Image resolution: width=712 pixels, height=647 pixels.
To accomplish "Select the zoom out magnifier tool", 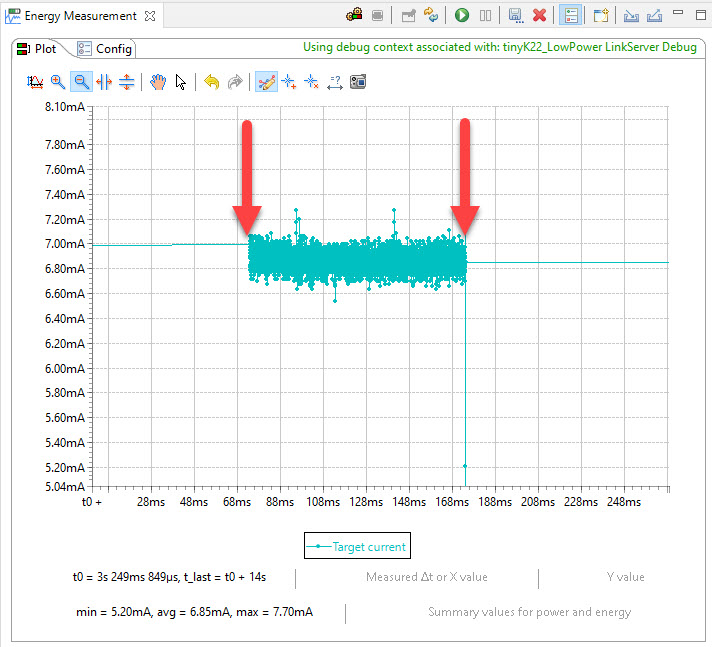I will coord(81,82).
